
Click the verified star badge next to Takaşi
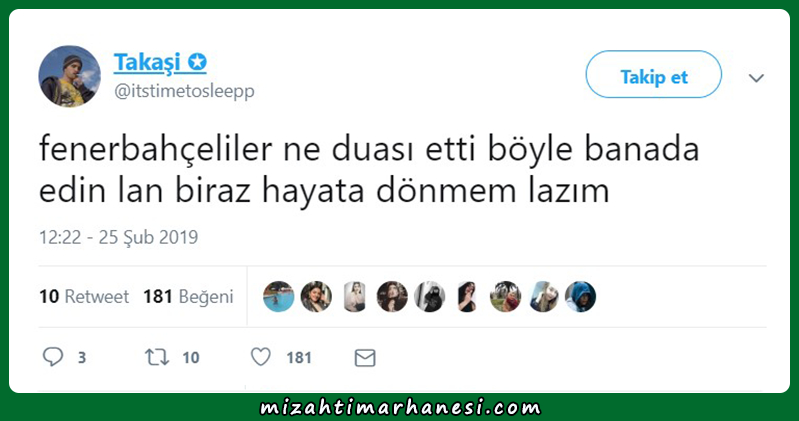click(x=197, y=62)
